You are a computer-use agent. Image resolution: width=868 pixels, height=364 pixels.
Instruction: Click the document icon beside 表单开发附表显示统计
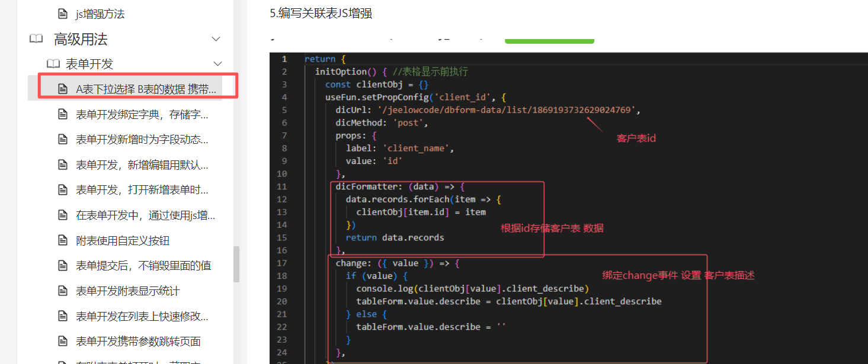(x=62, y=291)
